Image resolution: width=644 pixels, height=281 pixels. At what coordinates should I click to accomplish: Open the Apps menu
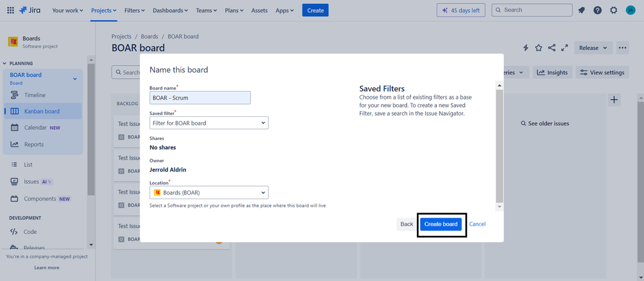click(285, 10)
